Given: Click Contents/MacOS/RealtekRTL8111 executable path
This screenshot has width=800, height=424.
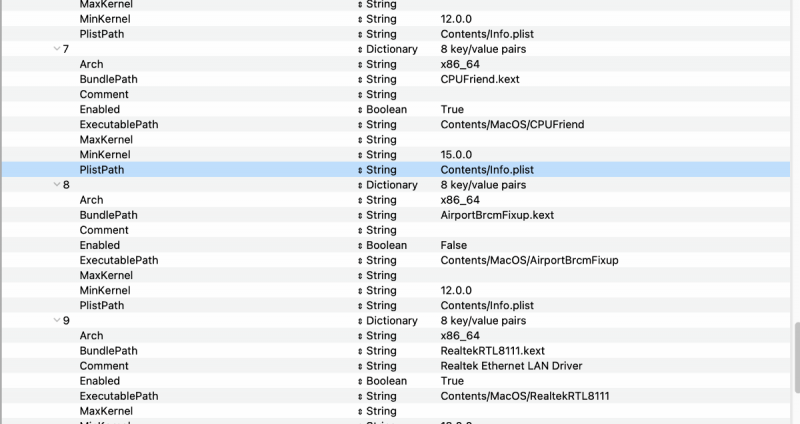Looking at the screenshot, I should pyautogui.click(x=524, y=396).
